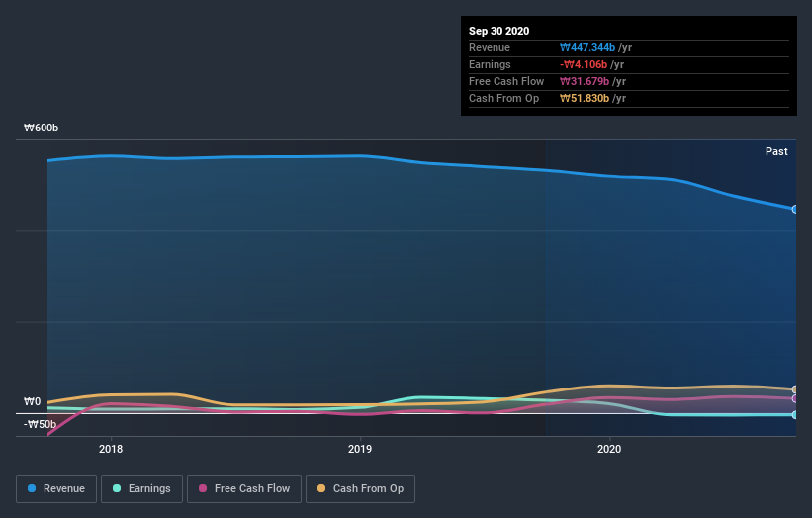Image resolution: width=812 pixels, height=518 pixels.
Task: Click the Cash From Op endpoint marker
Action: click(x=795, y=389)
